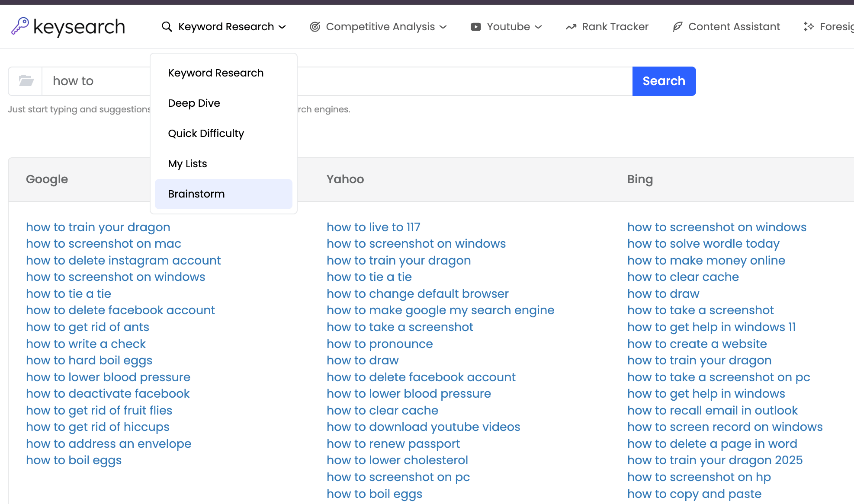Select the magnifier icon beside Keyword Research
Viewport: 854px width, 504px height.
(167, 26)
